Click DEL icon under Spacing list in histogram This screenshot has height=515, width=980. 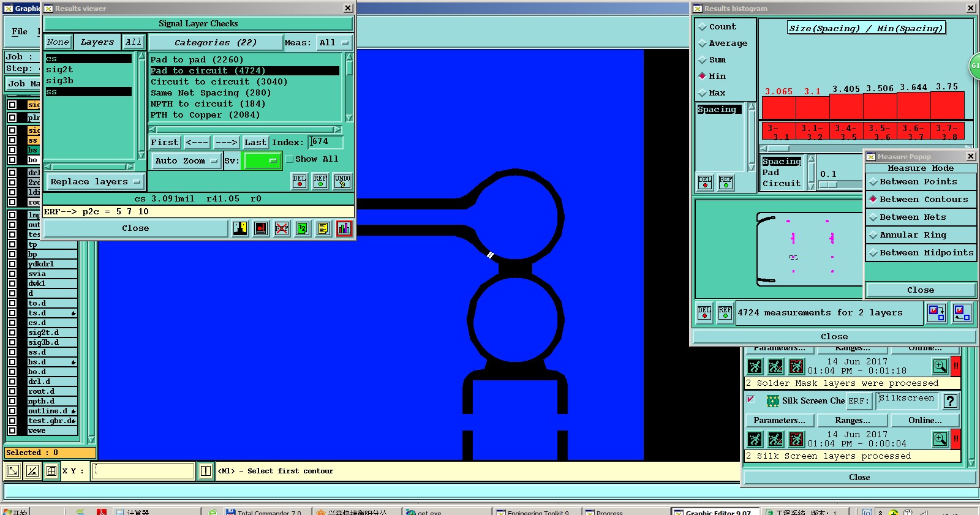(x=705, y=182)
